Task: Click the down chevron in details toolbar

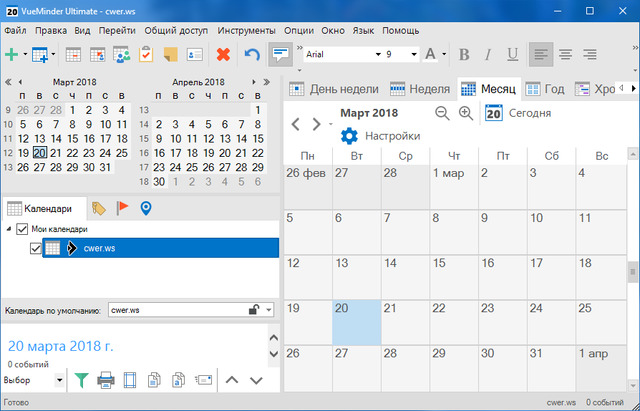Action: point(256,380)
